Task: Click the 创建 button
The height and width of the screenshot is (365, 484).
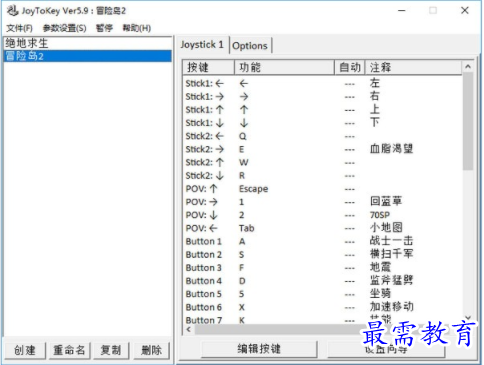Action: [x=25, y=350]
